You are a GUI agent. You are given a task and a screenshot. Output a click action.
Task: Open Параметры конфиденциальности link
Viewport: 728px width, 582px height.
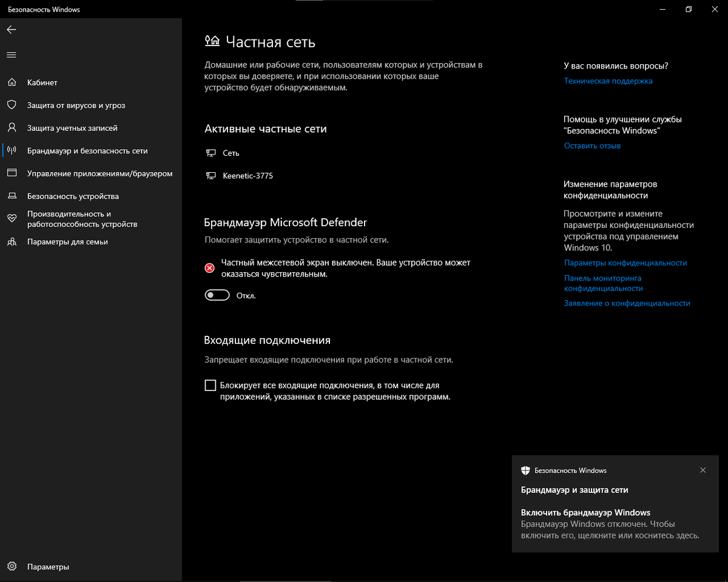625,263
